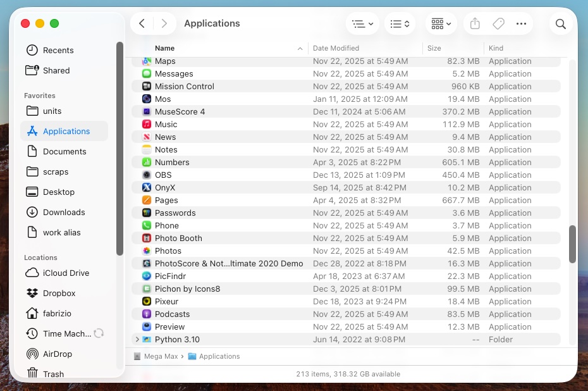This screenshot has width=588, height=391.
Task: Click the "667.7 MB" size for Pages
Action: [x=460, y=201]
